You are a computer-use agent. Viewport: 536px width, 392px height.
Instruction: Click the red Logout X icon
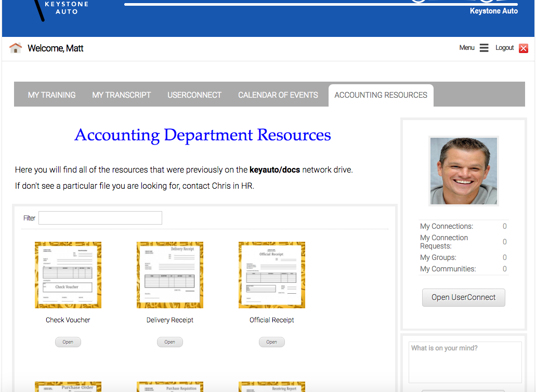coord(523,48)
